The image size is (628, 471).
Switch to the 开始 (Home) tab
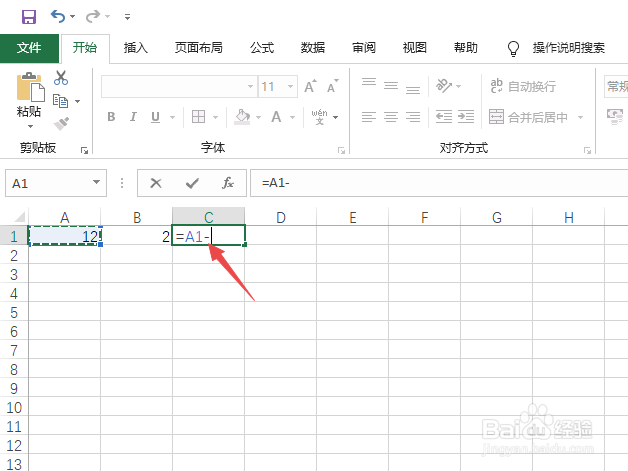85,48
